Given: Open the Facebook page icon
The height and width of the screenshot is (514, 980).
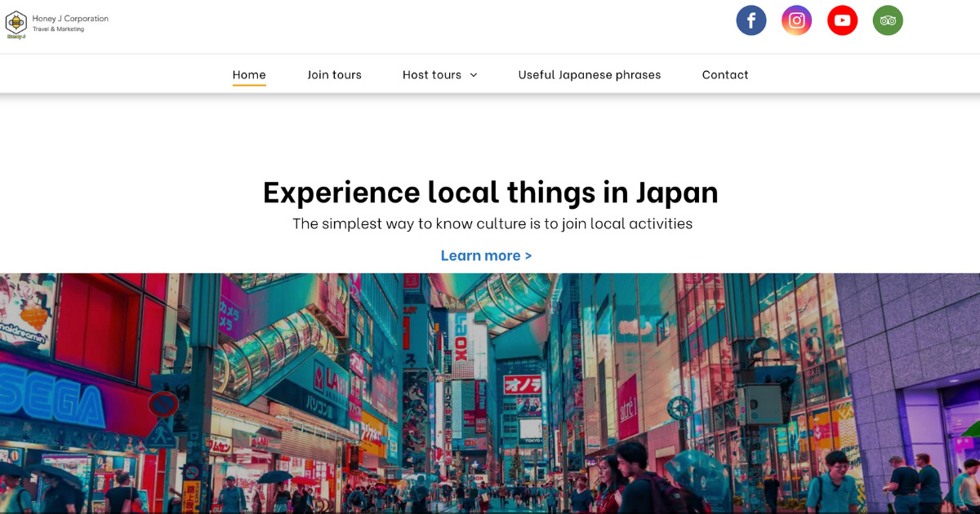Looking at the screenshot, I should coord(751,20).
